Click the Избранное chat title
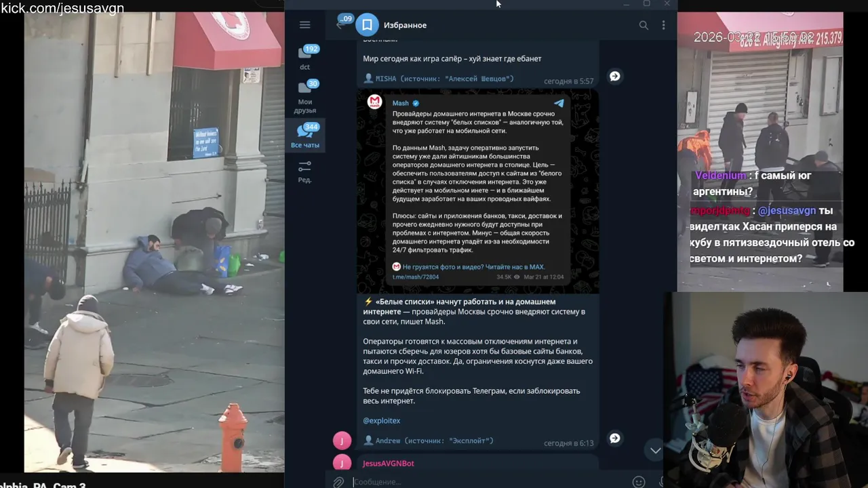The width and height of the screenshot is (868, 488). tap(405, 25)
